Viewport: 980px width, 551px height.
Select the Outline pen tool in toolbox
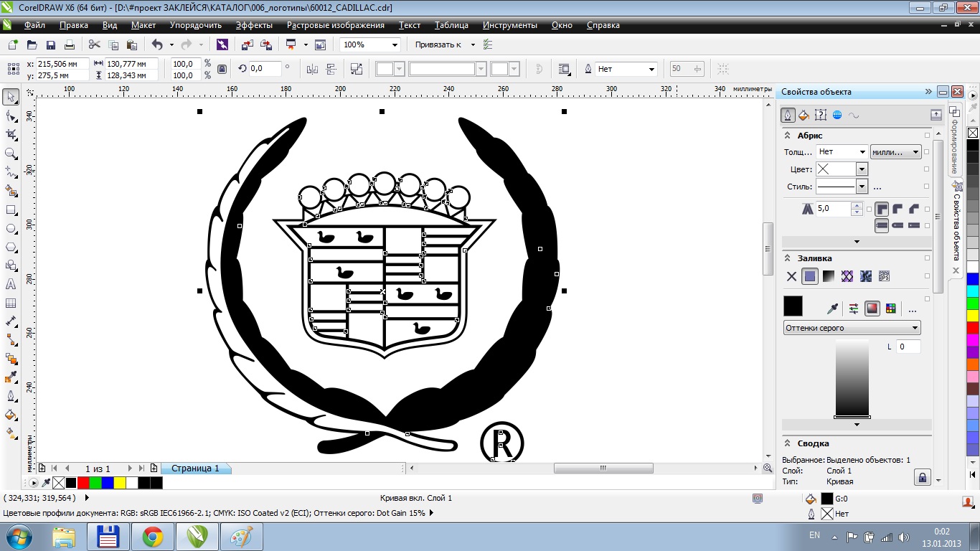[11, 396]
